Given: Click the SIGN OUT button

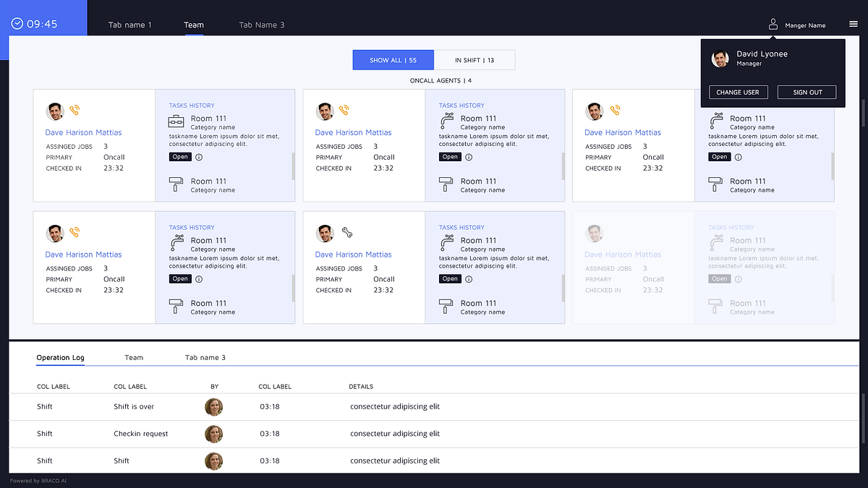Looking at the screenshot, I should coord(807,93).
